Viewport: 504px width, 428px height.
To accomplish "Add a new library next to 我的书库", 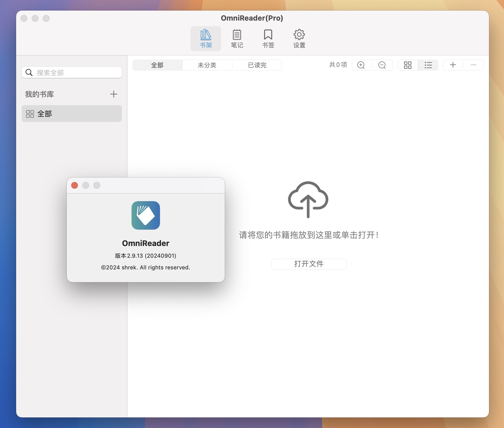I will [113, 94].
